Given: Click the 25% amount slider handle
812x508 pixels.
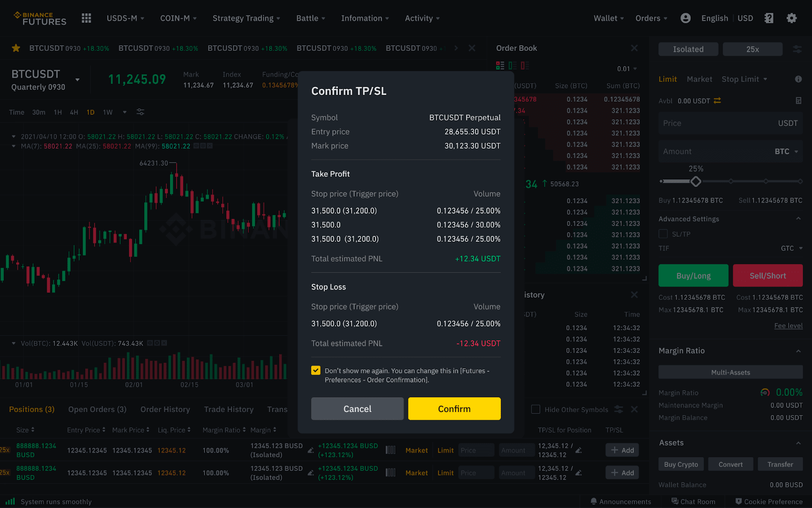Looking at the screenshot, I should click(696, 181).
